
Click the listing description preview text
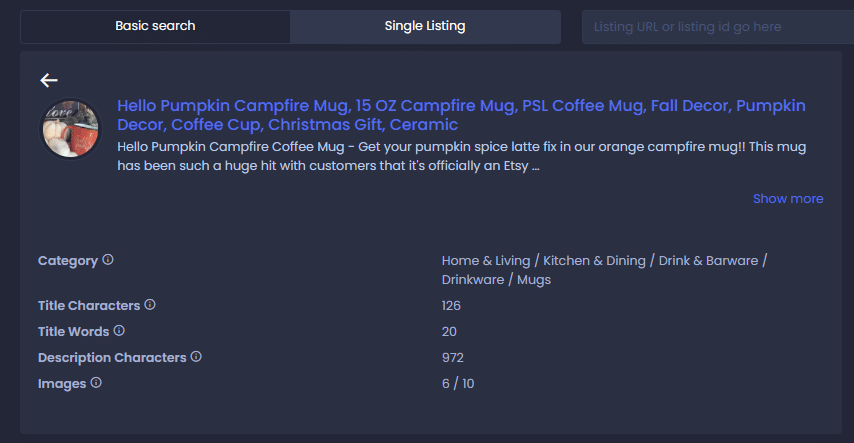tap(461, 156)
